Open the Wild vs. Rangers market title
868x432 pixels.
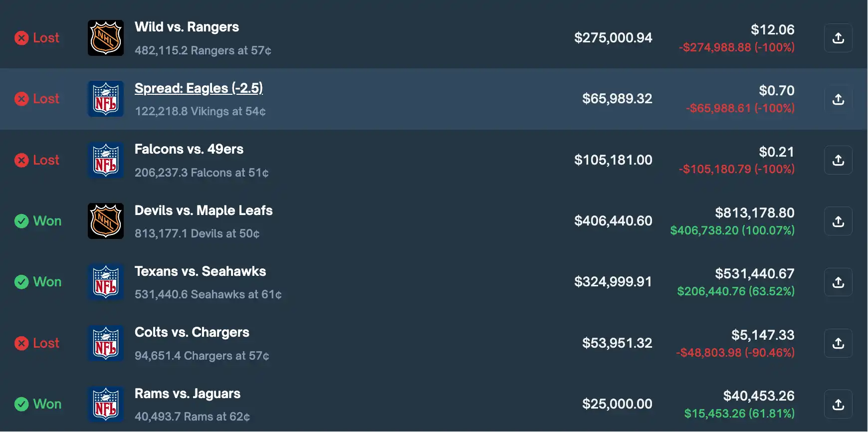pyautogui.click(x=187, y=27)
